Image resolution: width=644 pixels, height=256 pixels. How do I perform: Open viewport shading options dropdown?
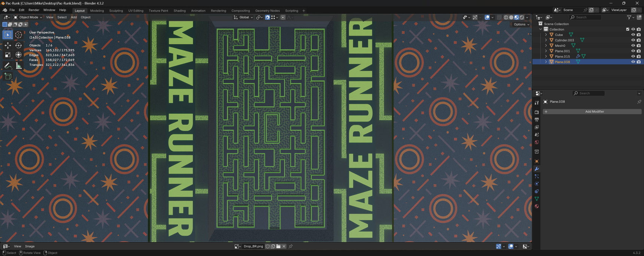[527, 17]
